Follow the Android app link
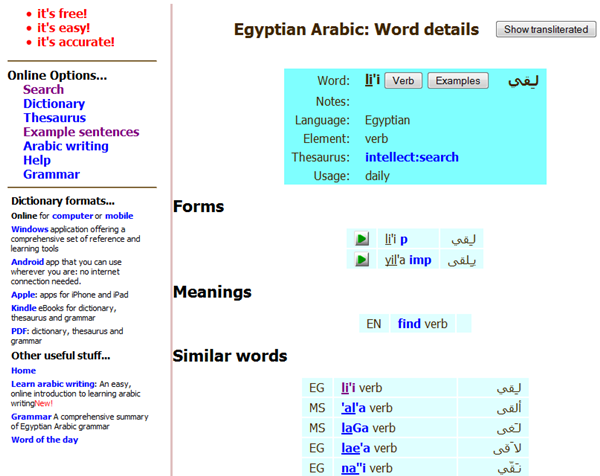Screen dimensions: 600x476 27,262
